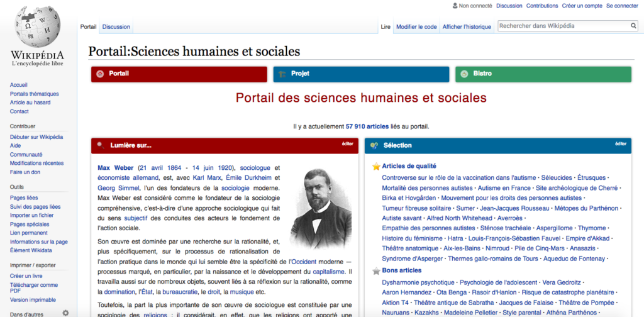Image resolution: width=644 pixels, height=317 pixels.
Task: Open Syndrome d'Asperger link
Action: [413, 259]
